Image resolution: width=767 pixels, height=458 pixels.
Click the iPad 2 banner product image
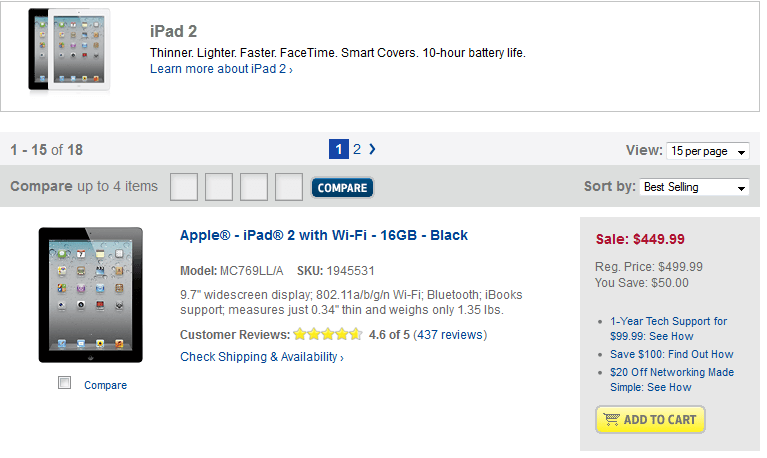coord(69,50)
